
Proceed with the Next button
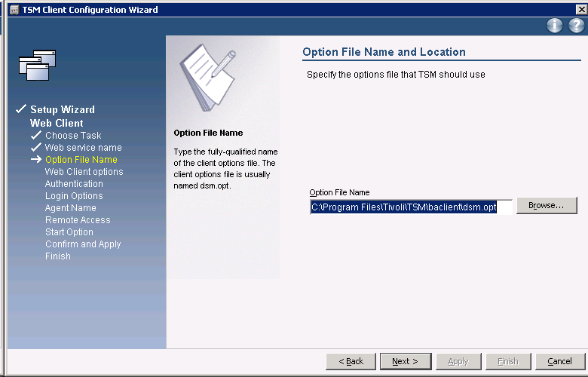pos(405,361)
